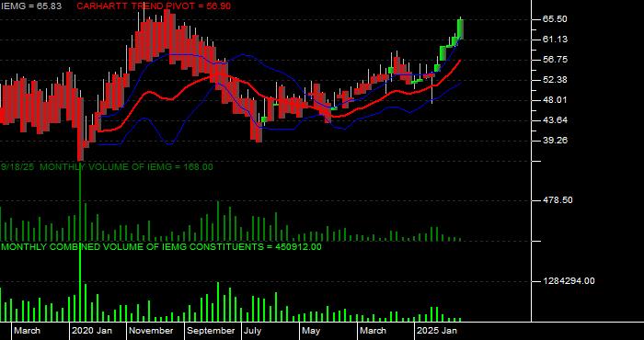Image resolution: width=644 pixels, height=340 pixels.
Task: Click the May date label
Action: (x=311, y=331)
